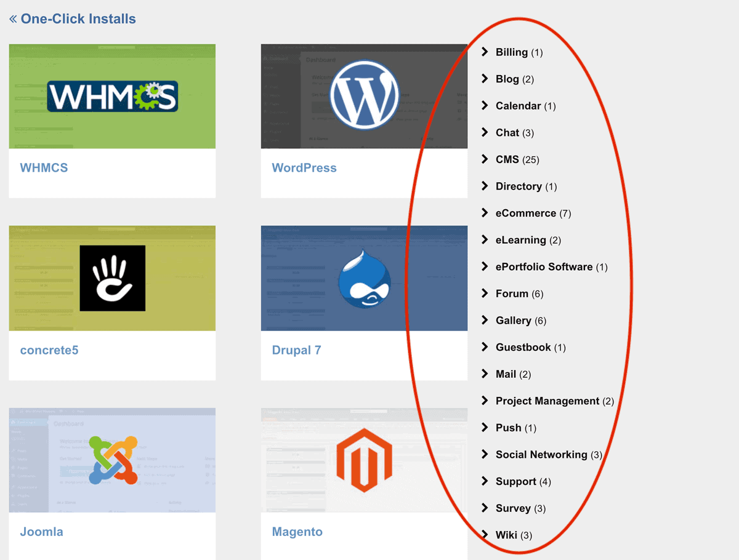Expand the CMS category chevron

tap(485, 159)
